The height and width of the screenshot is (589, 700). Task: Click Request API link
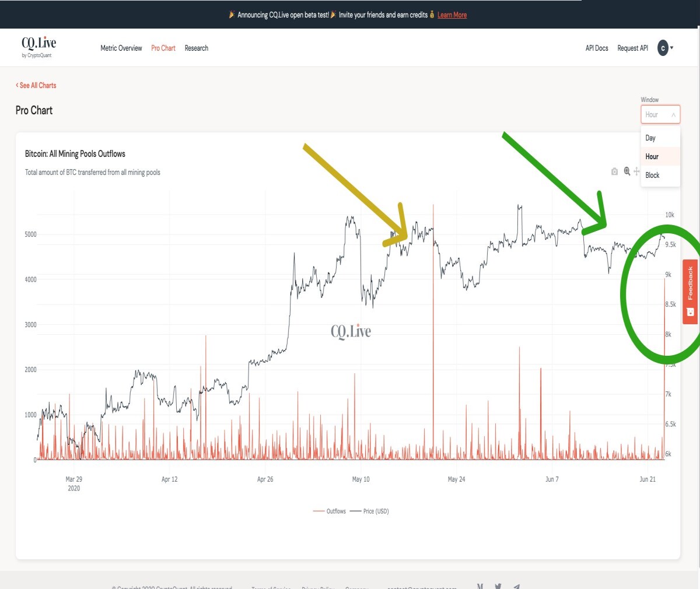(633, 48)
